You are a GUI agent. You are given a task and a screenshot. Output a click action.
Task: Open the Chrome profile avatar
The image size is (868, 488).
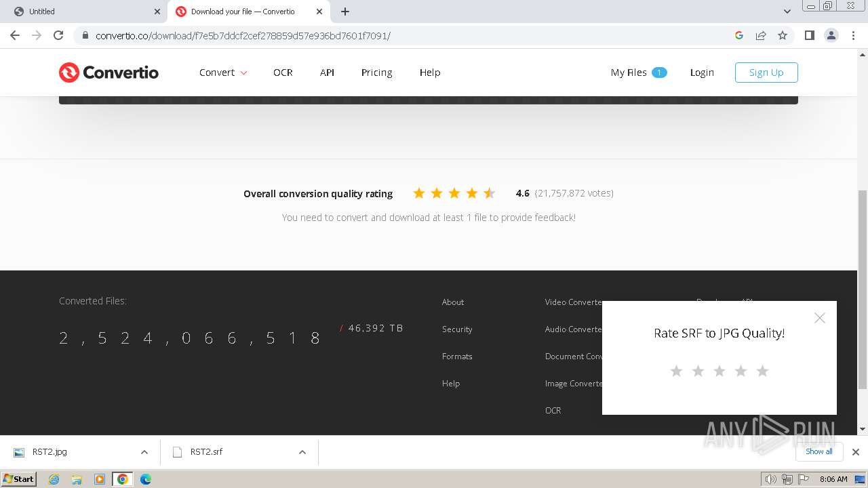click(831, 35)
